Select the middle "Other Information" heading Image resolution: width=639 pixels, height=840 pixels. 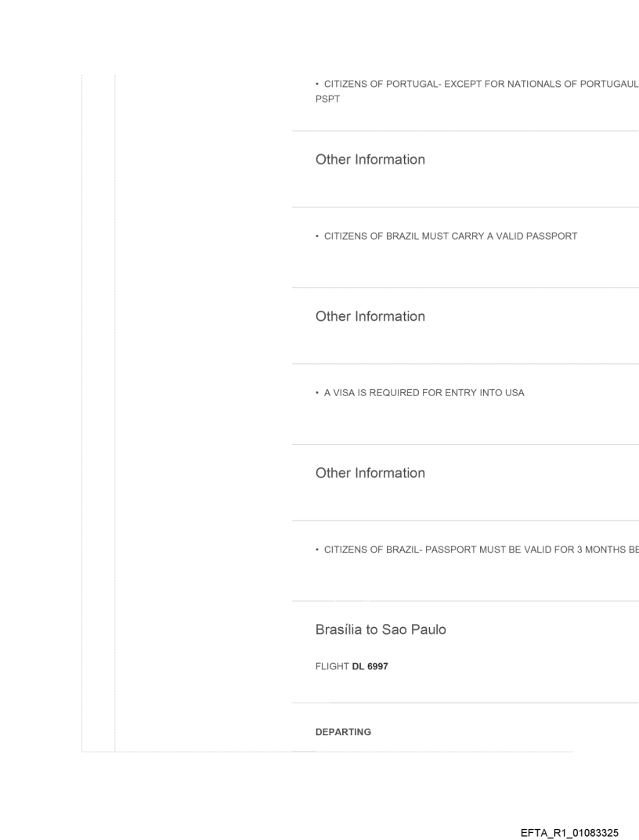coord(370,316)
